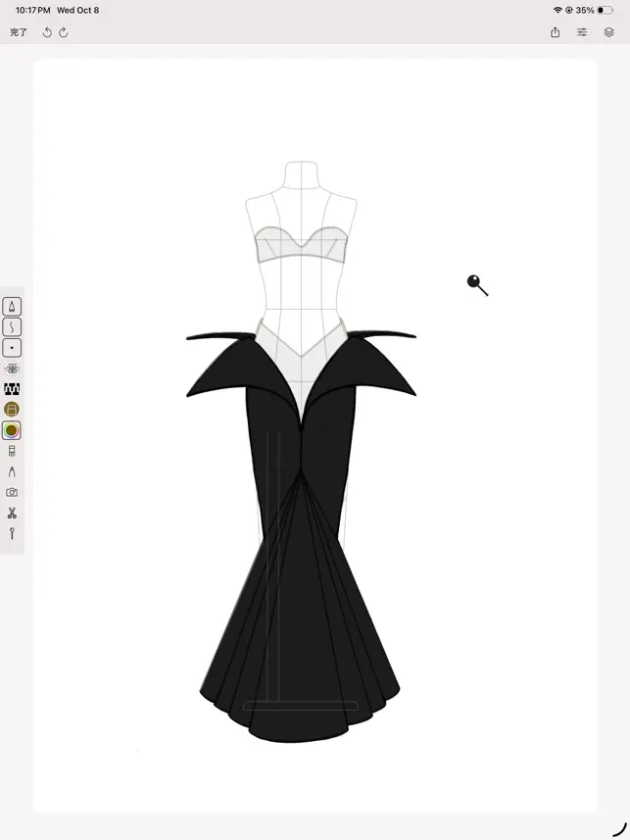Image resolution: width=630 pixels, height=840 pixels.
Task: Click the black pin marker on canvas
Action: (477, 285)
